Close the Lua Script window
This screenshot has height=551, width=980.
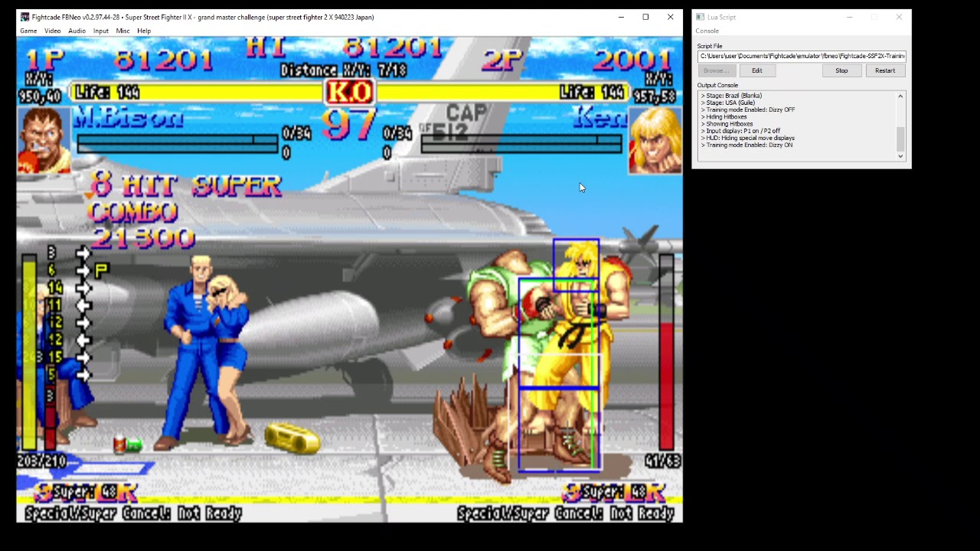(899, 17)
